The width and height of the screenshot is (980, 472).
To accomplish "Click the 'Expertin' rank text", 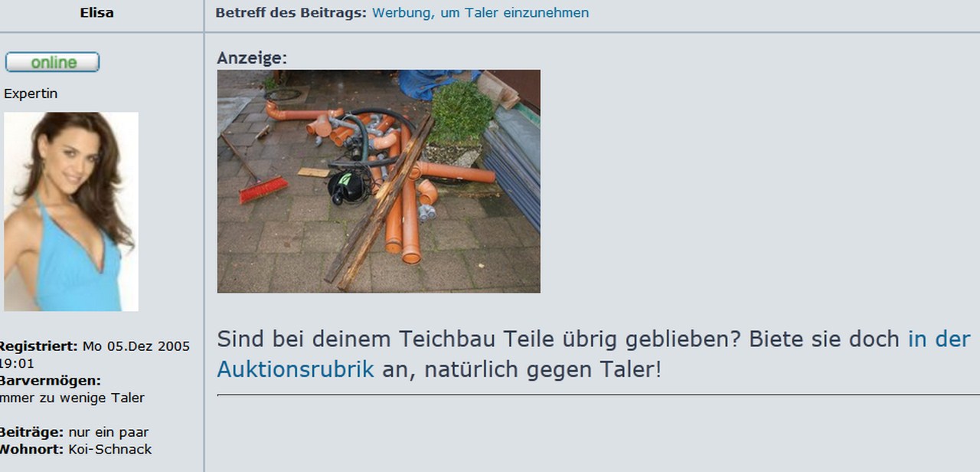I will tap(31, 93).
